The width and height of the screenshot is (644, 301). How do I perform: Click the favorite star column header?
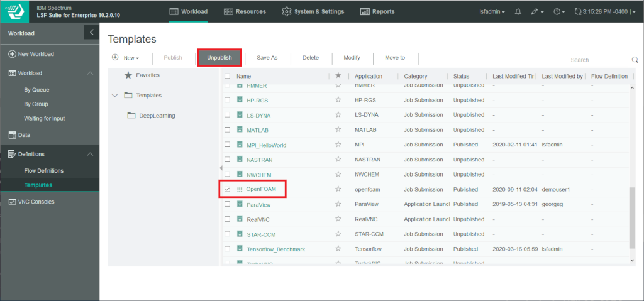pos(338,76)
